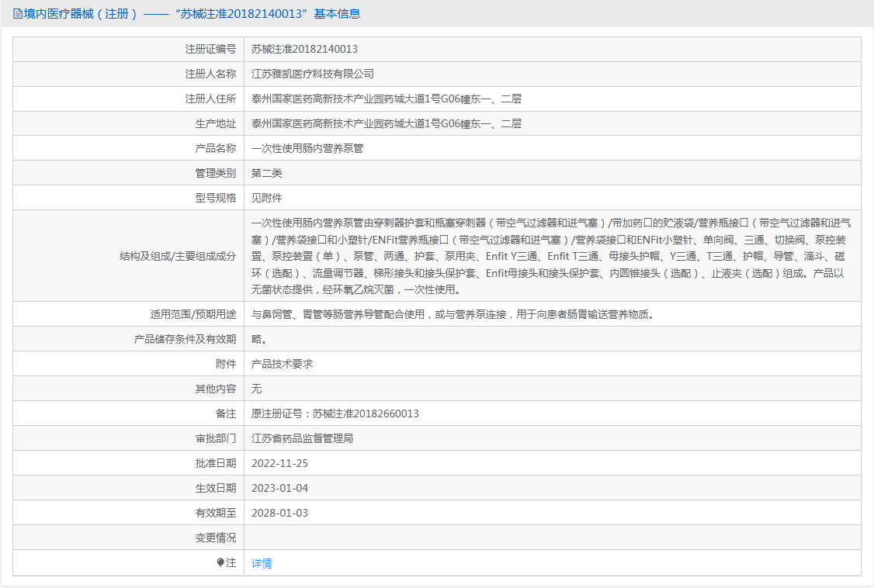
Task: Click the 批准日期 label
Action: click(x=216, y=463)
